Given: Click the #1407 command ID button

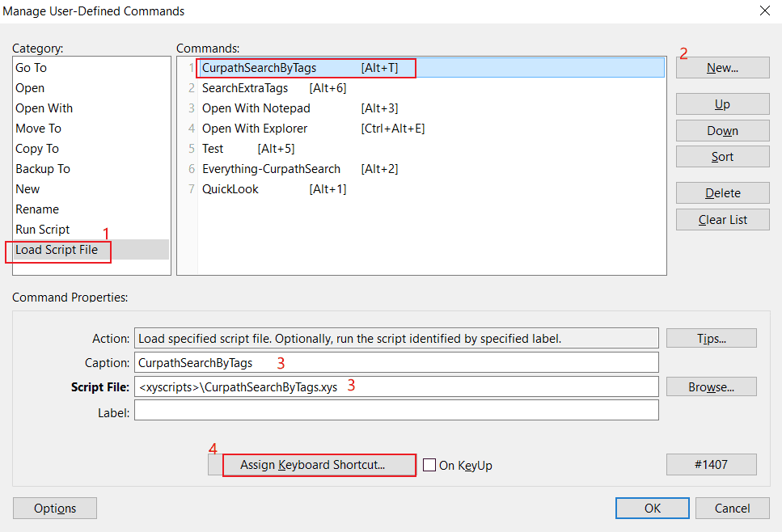Looking at the screenshot, I should click(x=711, y=465).
